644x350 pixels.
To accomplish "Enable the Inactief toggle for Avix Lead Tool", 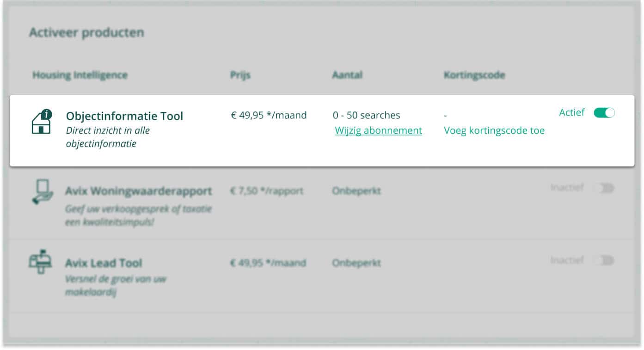I will [604, 260].
